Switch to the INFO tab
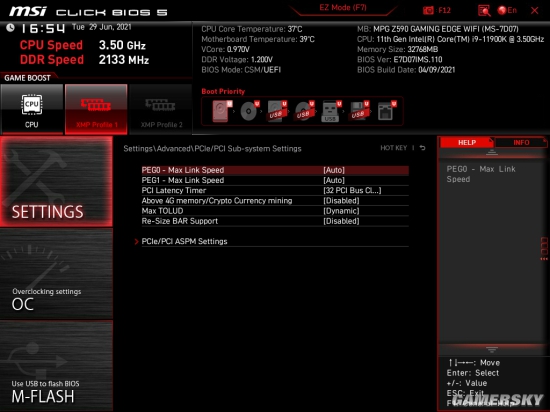The image size is (550, 412). tap(521, 143)
